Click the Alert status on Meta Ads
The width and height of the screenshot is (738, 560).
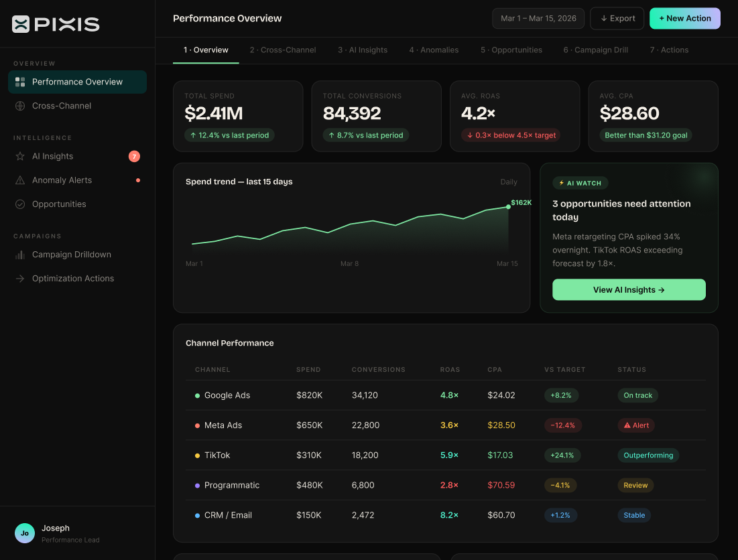pyautogui.click(x=636, y=425)
